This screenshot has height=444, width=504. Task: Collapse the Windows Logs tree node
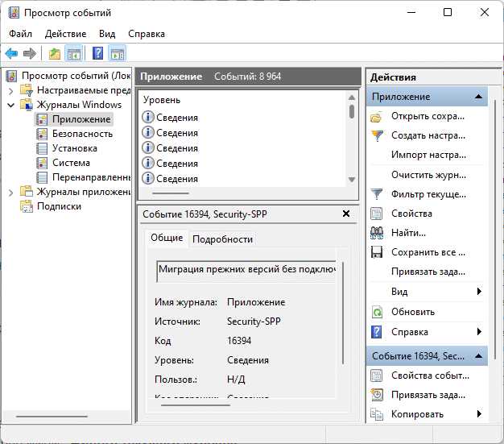pyautogui.click(x=11, y=105)
